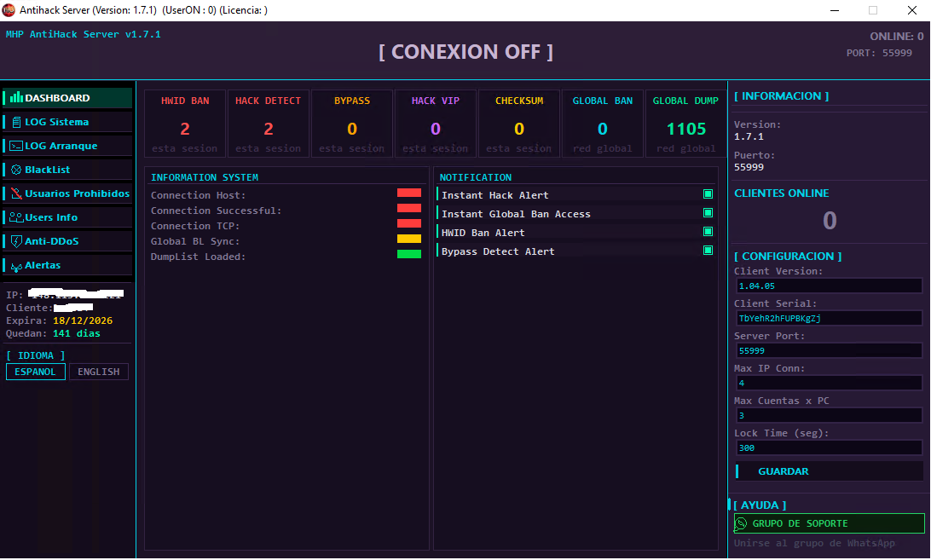Select the LOG Arranque terminal icon
The height and width of the screenshot is (560, 931).
point(16,146)
